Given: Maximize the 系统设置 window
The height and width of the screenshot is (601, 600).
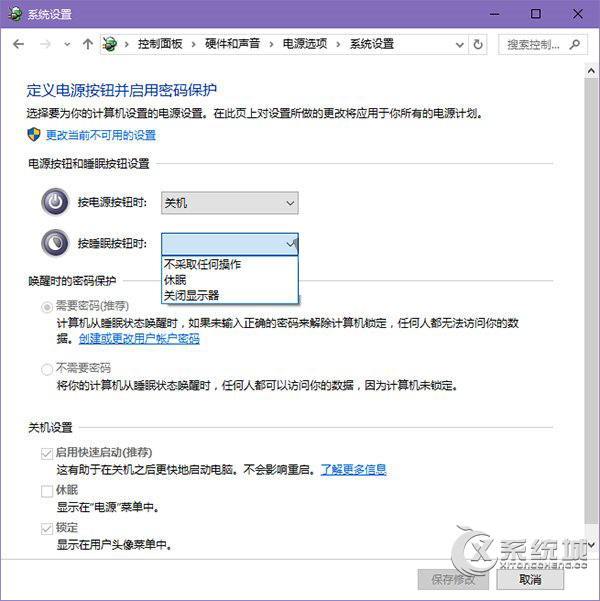Looking at the screenshot, I should (536, 14).
